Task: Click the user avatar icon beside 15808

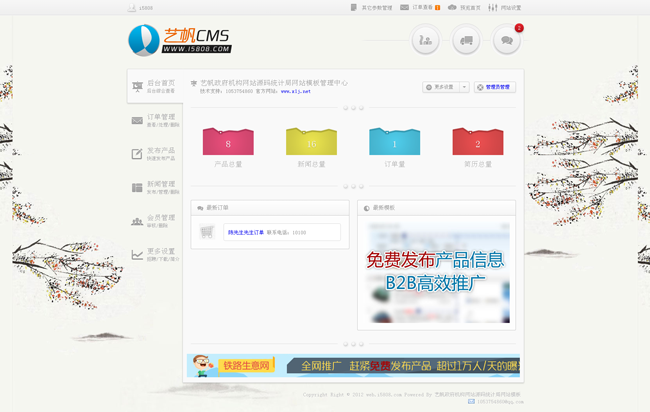Action: [x=131, y=7]
